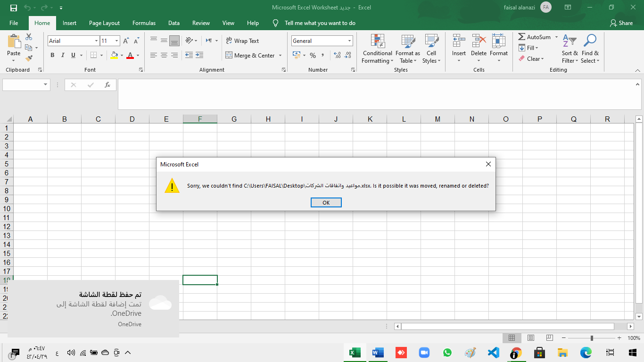Toggle Bottom Align vertical alignment
Screen dimensions: 644x362
tap(174, 41)
